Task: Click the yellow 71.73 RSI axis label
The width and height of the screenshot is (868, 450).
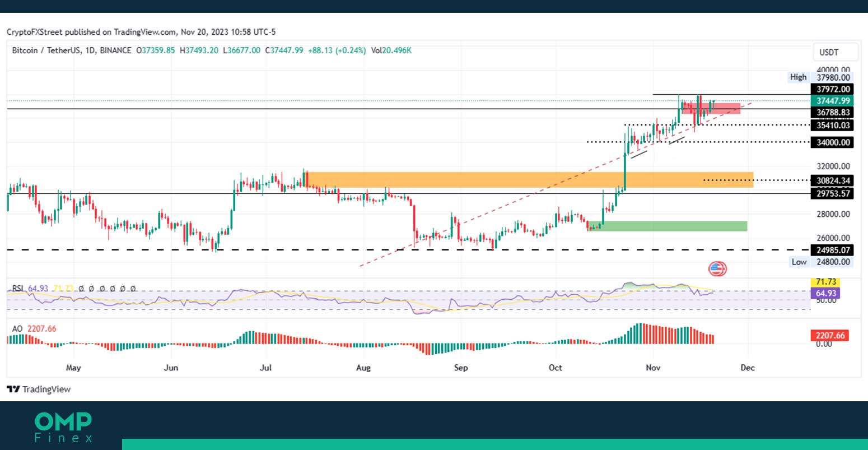Action: click(825, 282)
